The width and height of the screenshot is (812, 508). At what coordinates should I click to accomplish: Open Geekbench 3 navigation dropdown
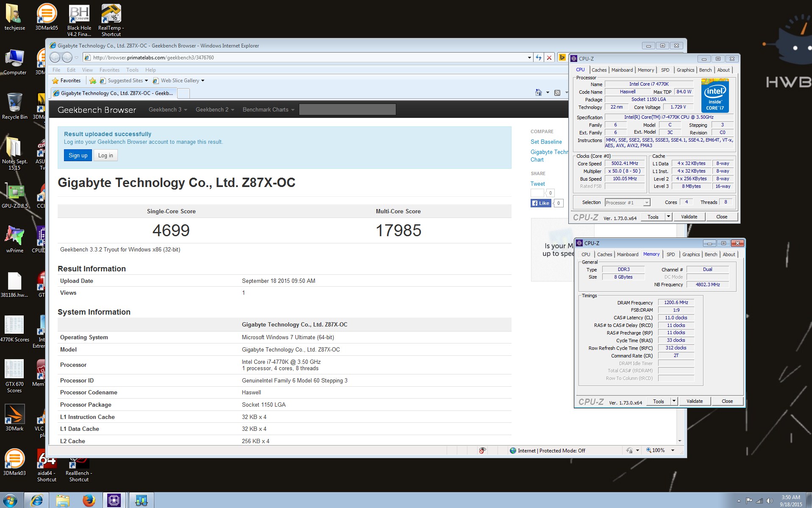click(168, 109)
